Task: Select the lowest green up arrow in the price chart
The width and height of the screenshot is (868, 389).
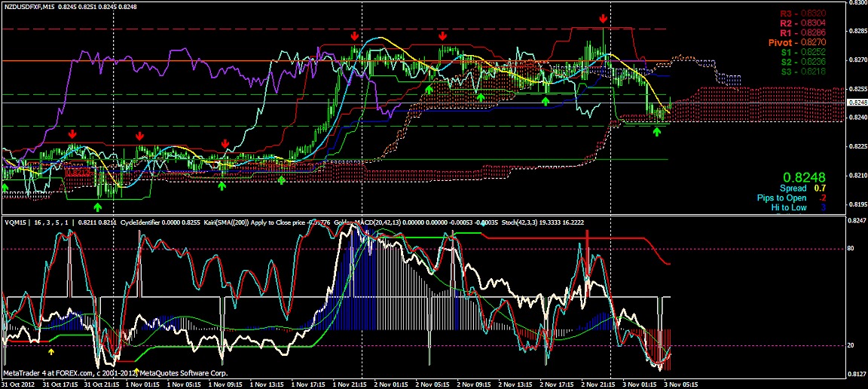Action: point(97,206)
